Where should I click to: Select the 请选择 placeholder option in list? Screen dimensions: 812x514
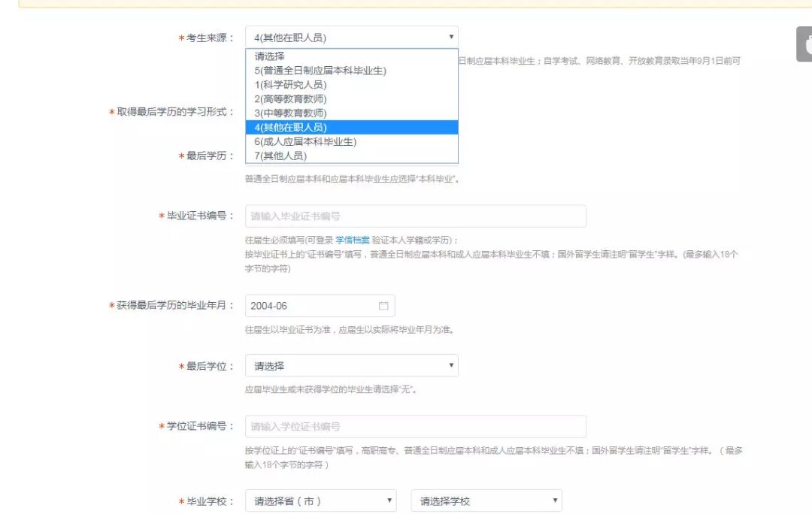tap(269, 56)
